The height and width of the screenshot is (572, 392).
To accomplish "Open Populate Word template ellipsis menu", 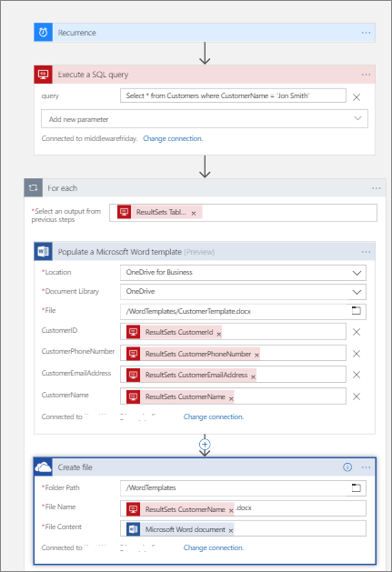I will [366, 252].
